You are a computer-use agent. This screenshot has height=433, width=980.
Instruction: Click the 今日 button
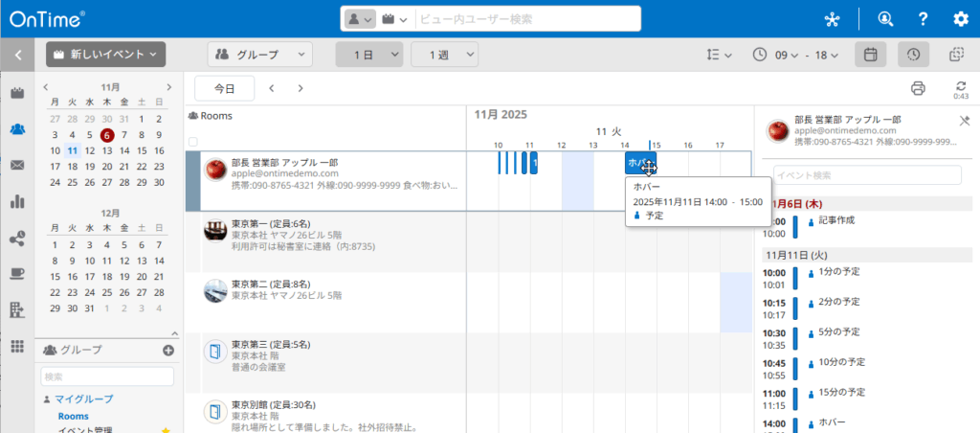pyautogui.click(x=224, y=88)
